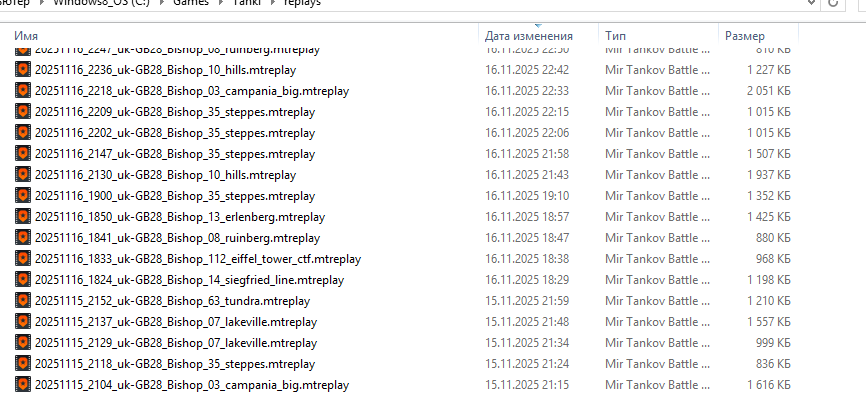Screen dimensions: 866x396
Task: Click the size value 1 198 КБ
Action: tap(769, 280)
